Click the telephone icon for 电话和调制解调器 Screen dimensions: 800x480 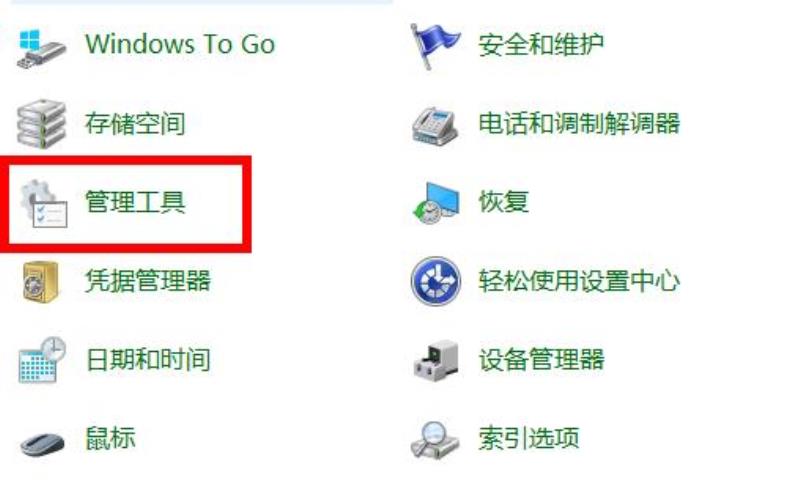tap(435, 126)
